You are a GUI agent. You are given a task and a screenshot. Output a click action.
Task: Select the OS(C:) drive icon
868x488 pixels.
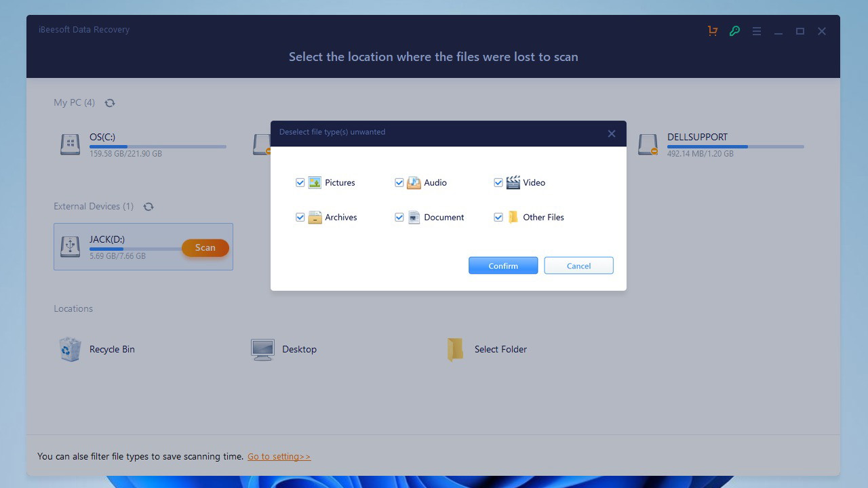coord(70,144)
